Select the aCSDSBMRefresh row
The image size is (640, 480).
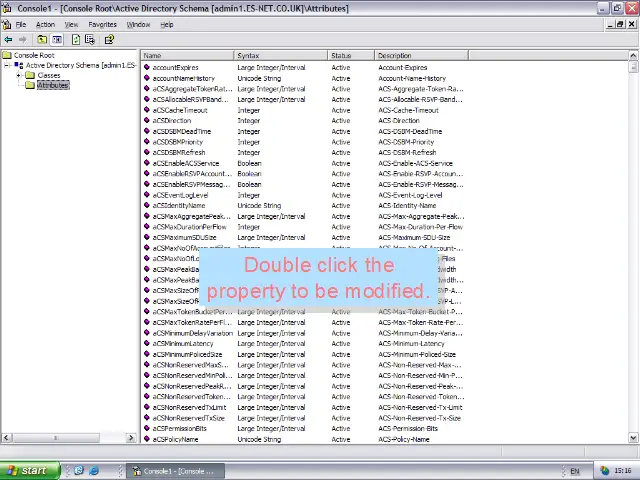[x=304, y=152]
